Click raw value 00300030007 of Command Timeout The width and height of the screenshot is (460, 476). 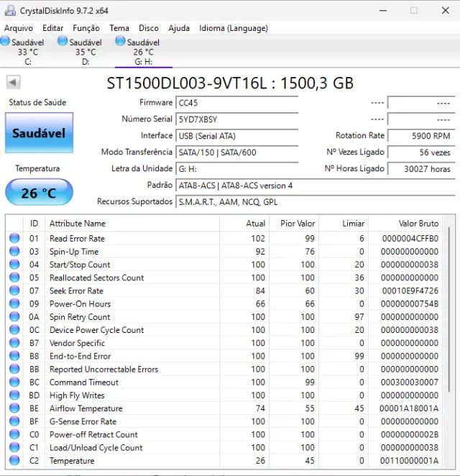click(410, 382)
